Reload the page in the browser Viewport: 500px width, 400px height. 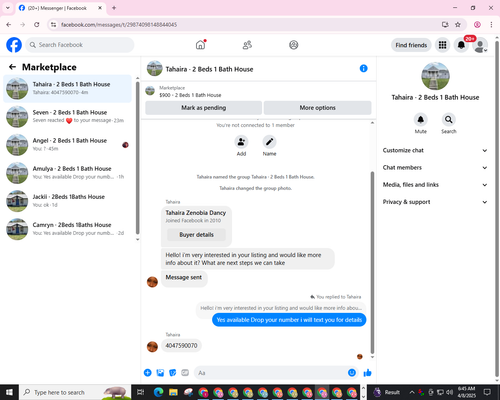click(37, 24)
